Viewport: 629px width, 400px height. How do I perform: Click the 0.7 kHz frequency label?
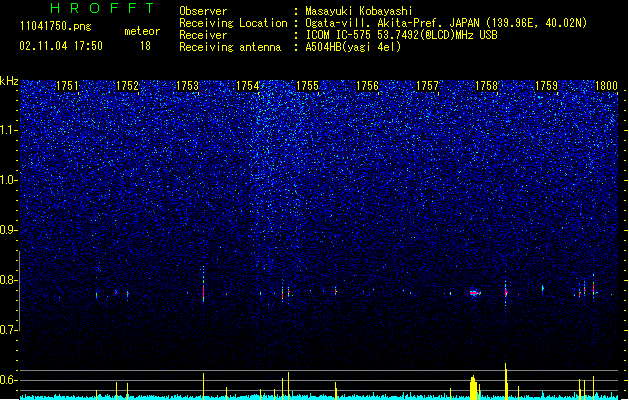(x=9, y=330)
